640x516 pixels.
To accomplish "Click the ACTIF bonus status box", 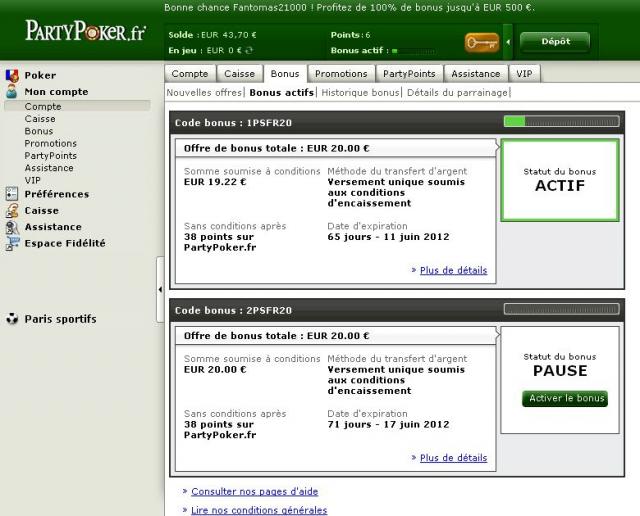I will point(560,180).
